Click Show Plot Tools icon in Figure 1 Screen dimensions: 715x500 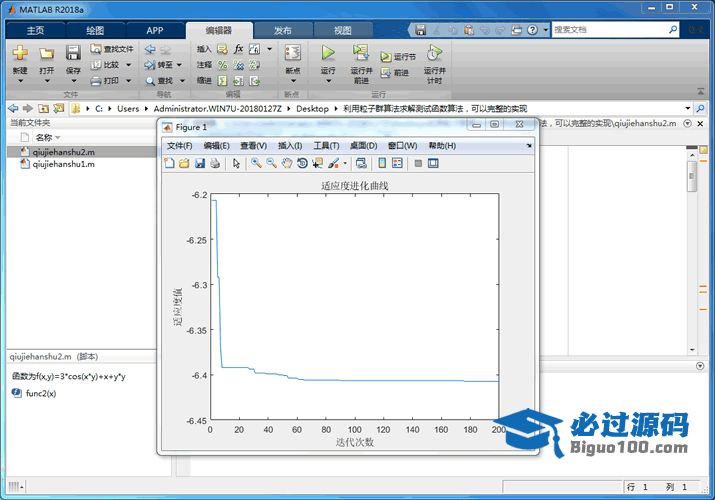coord(433,163)
